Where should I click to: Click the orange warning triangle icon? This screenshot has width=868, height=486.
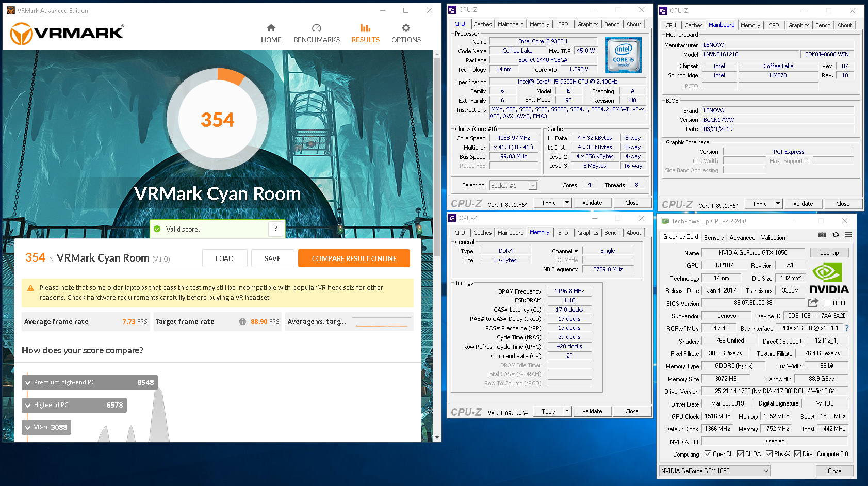[30, 288]
